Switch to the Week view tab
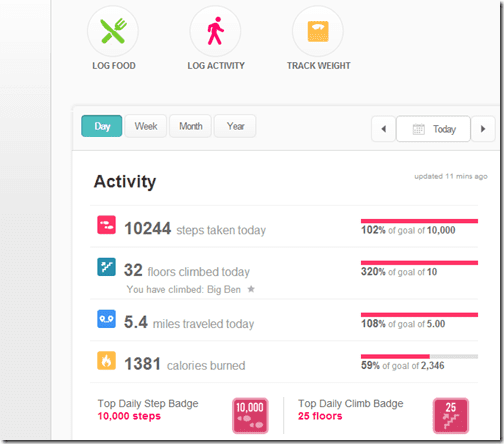This screenshot has height=444, width=504. point(146,126)
